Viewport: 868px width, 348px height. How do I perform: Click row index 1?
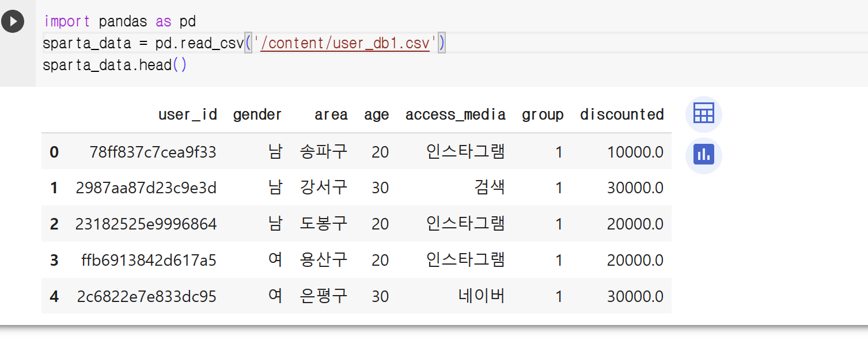point(54,188)
